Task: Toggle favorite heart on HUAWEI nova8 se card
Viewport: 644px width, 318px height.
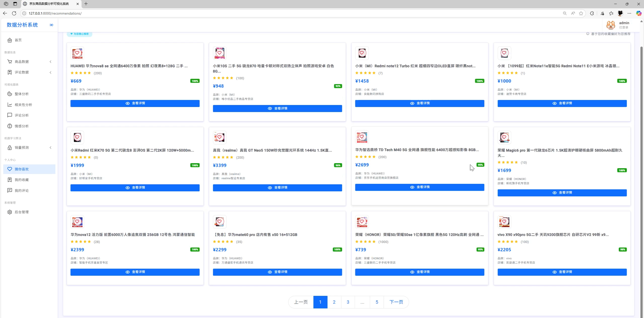Action: point(77,53)
